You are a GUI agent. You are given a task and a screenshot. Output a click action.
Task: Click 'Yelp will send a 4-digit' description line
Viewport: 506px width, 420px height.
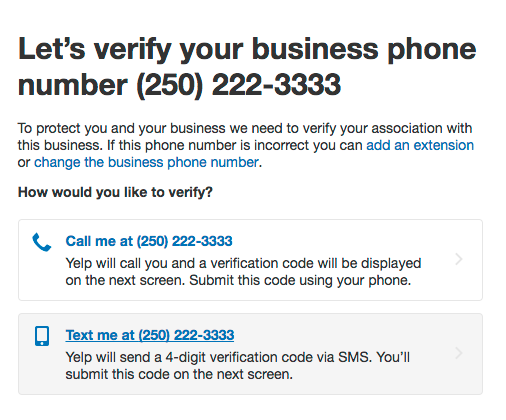click(238, 357)
